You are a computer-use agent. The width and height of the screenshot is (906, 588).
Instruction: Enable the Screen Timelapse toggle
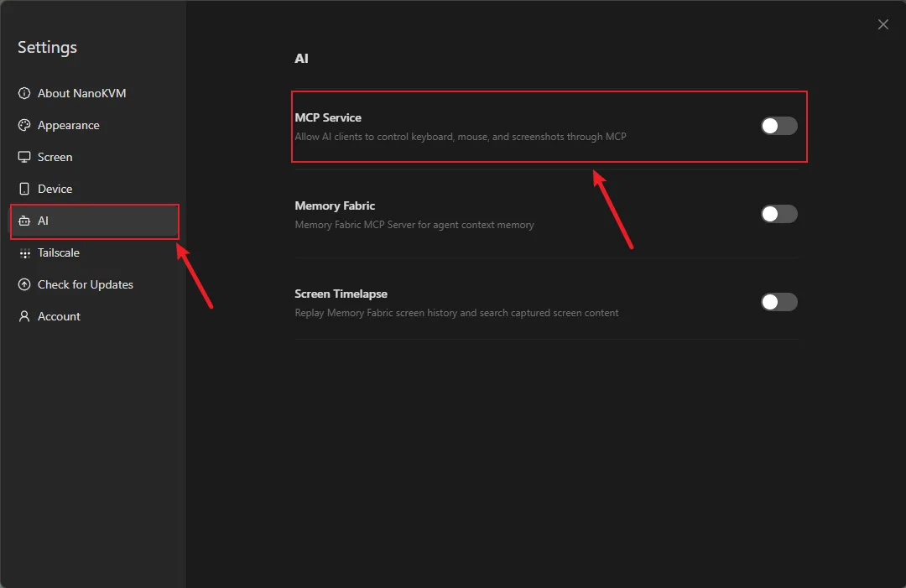click(x=778, y=302)
